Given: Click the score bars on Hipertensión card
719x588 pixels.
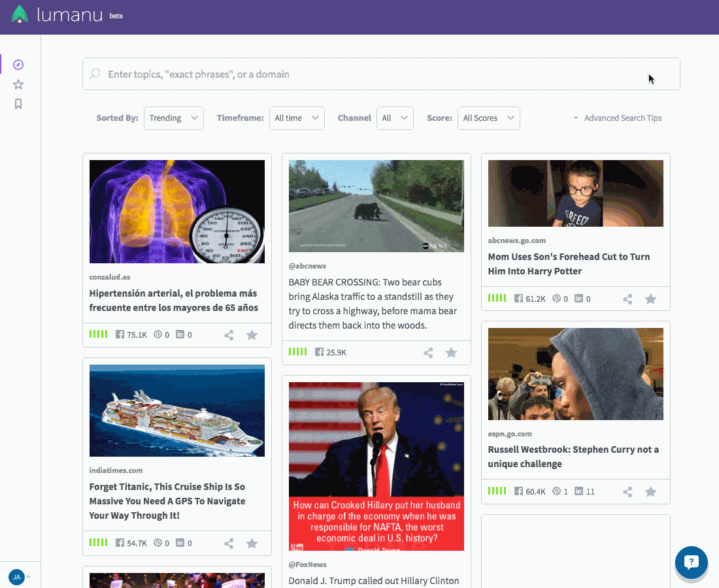Looking at the screenshot, I should (98, 334).
